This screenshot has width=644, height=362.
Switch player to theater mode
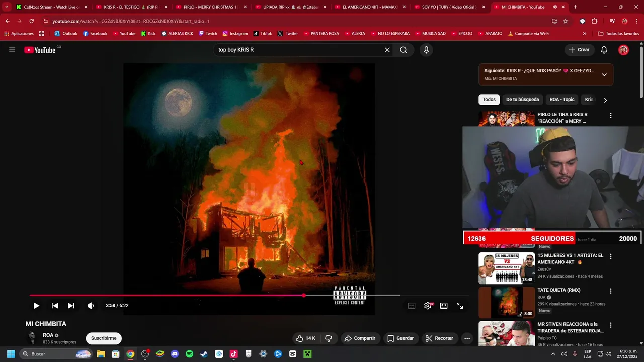(x=444, y=306)
